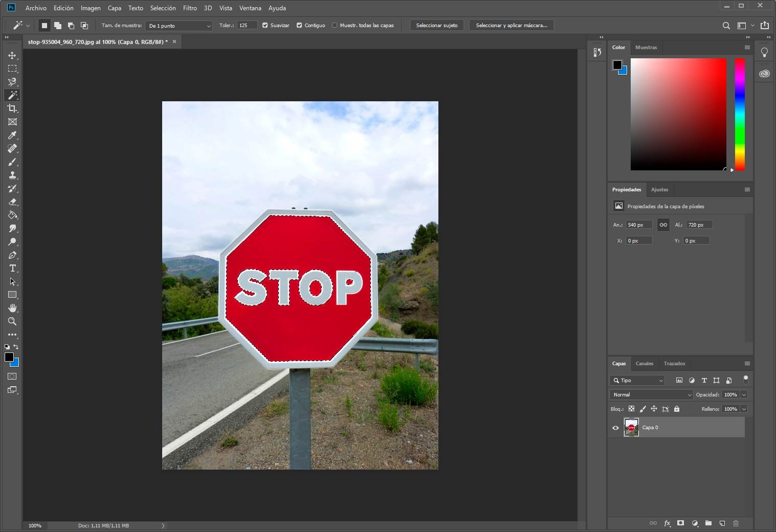
Task: Pick the Paint Bucket tool
Action: click(x=12, y=215)
